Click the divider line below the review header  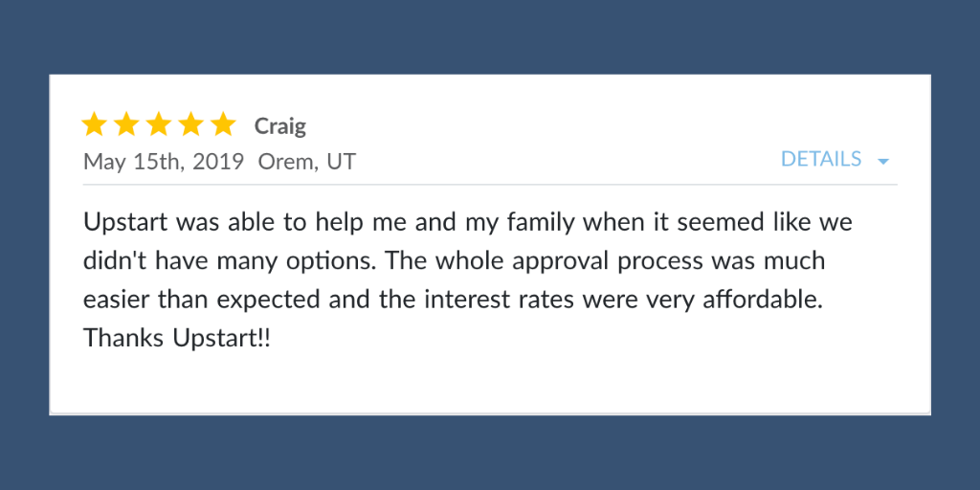click(490, 185)
